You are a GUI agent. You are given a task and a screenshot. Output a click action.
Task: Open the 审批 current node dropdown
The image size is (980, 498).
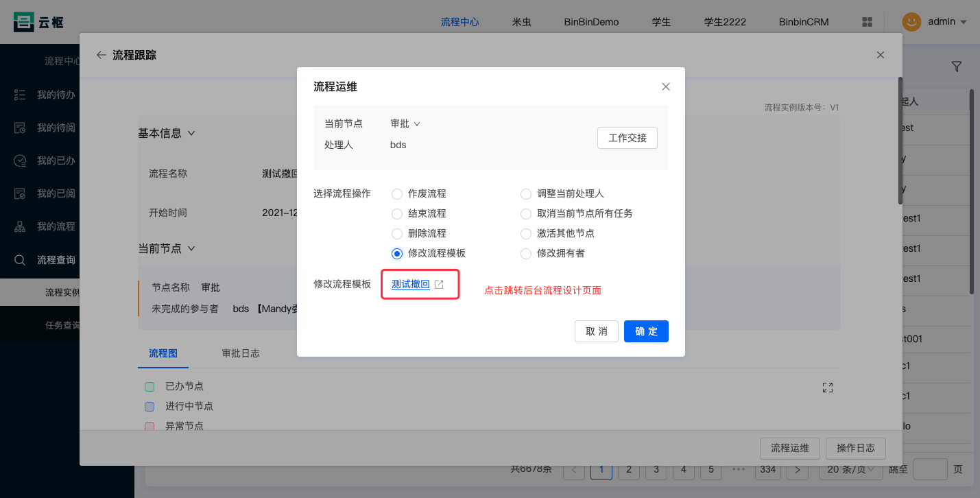coord(405,124)
